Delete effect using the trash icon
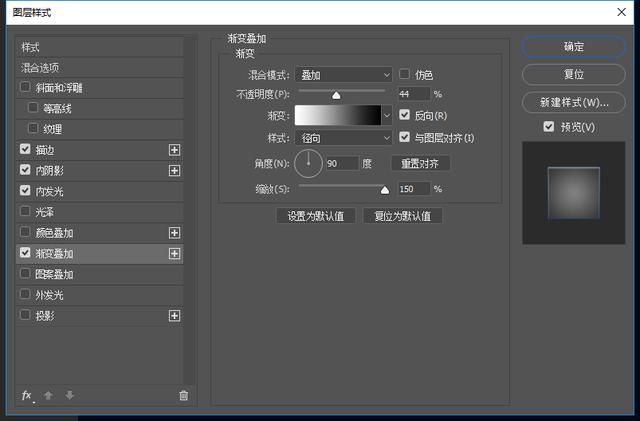 [184, 395]
